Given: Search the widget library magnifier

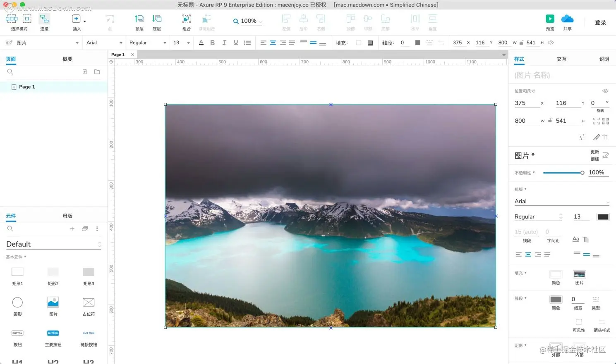Looking at the screenshot, I should click(10, 228).
